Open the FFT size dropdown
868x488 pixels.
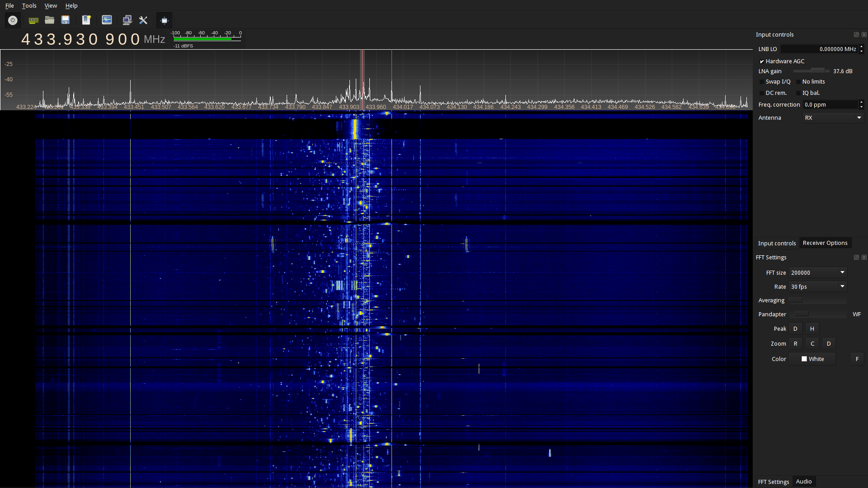pyautogui.click(x=818, y=273)
